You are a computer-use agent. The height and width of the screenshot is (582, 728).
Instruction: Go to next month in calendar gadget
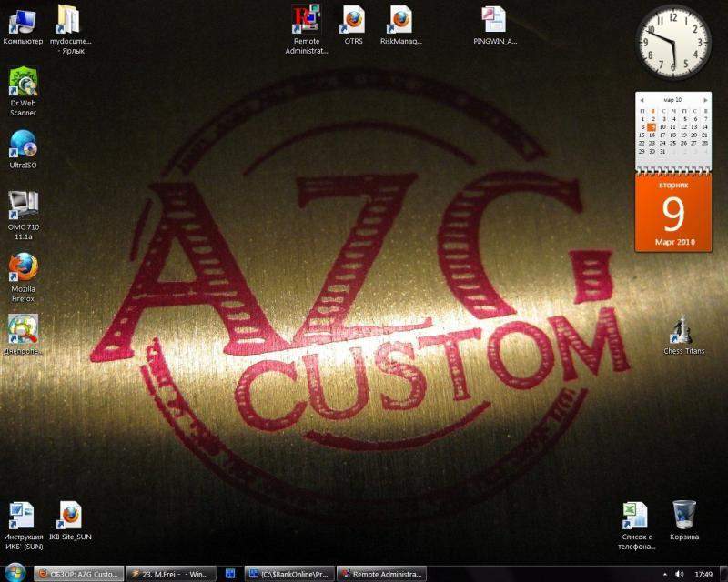coord(705,100)
